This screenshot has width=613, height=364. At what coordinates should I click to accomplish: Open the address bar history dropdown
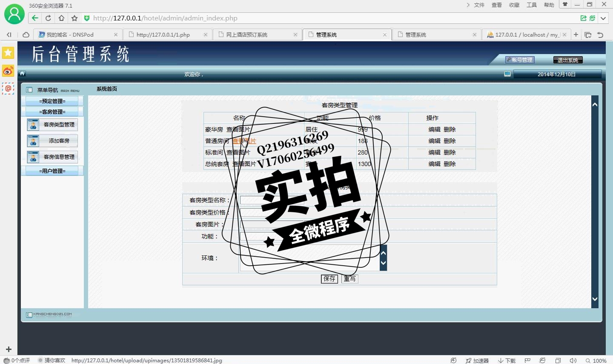(603, 18)
